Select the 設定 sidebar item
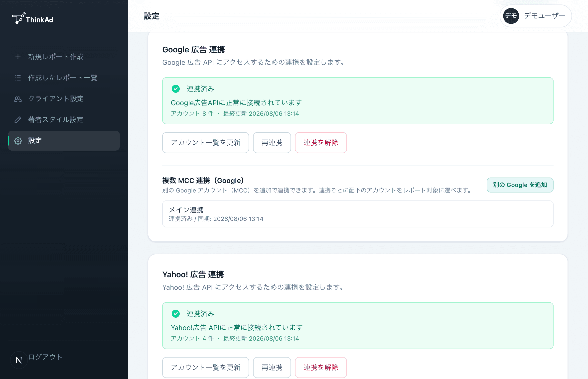 64,141
